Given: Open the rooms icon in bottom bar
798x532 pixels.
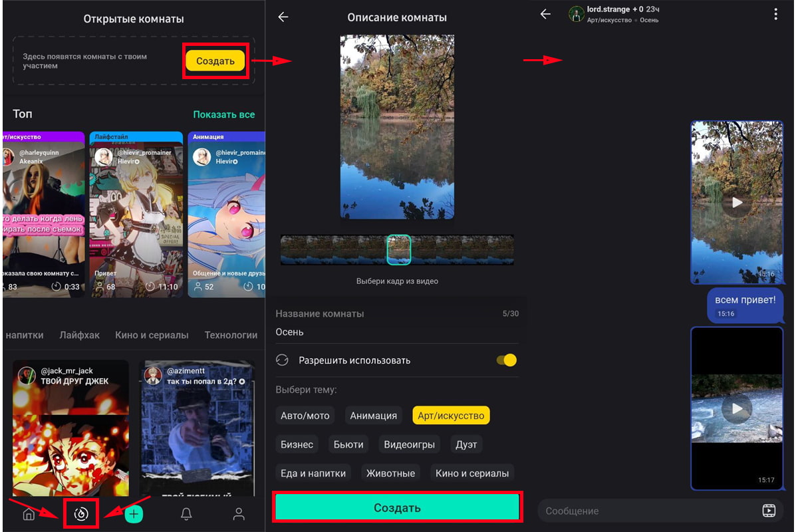Looking at the screenshot, I should (81, 514).
